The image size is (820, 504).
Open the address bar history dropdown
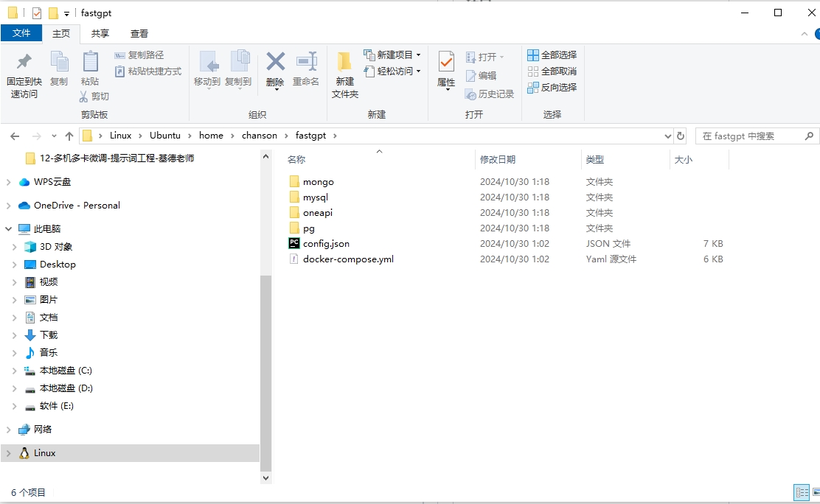click(x=667, y=136)
